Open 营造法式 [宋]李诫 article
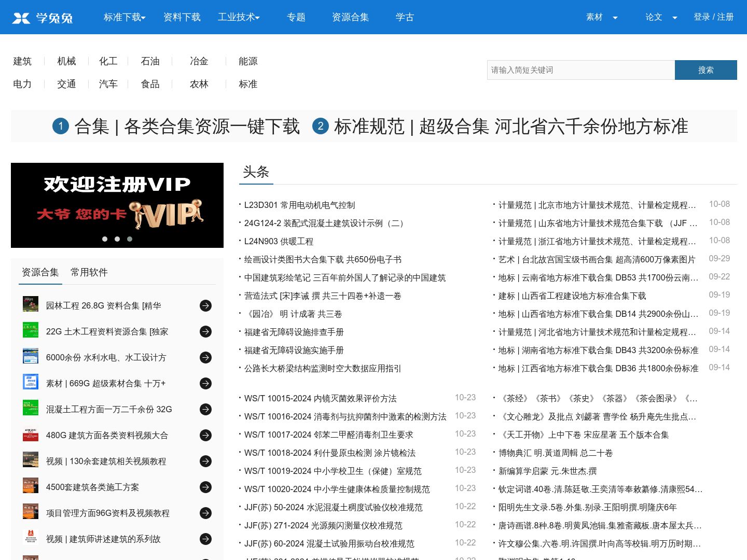This screenshot has width=747, height=560. coord(323,296)
